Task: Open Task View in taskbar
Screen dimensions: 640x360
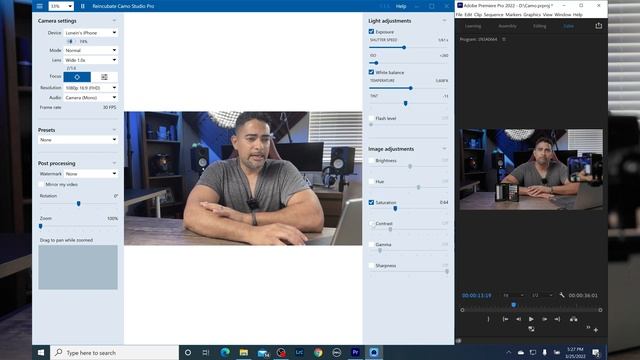Action: click(206, 352)
